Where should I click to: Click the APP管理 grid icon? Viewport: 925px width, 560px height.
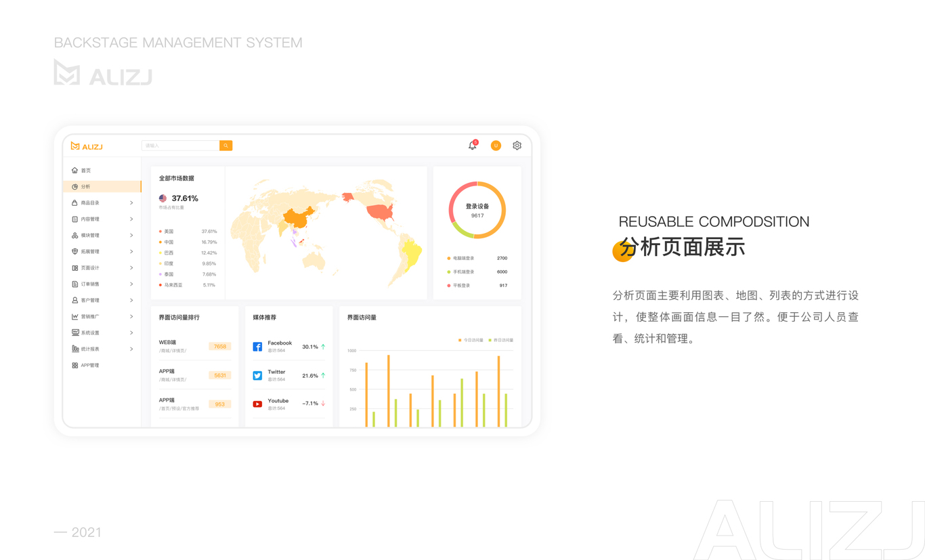(74, 365)
